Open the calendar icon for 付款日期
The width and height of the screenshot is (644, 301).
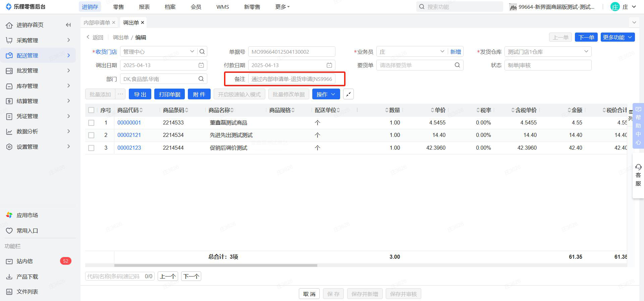click(329, 65)
